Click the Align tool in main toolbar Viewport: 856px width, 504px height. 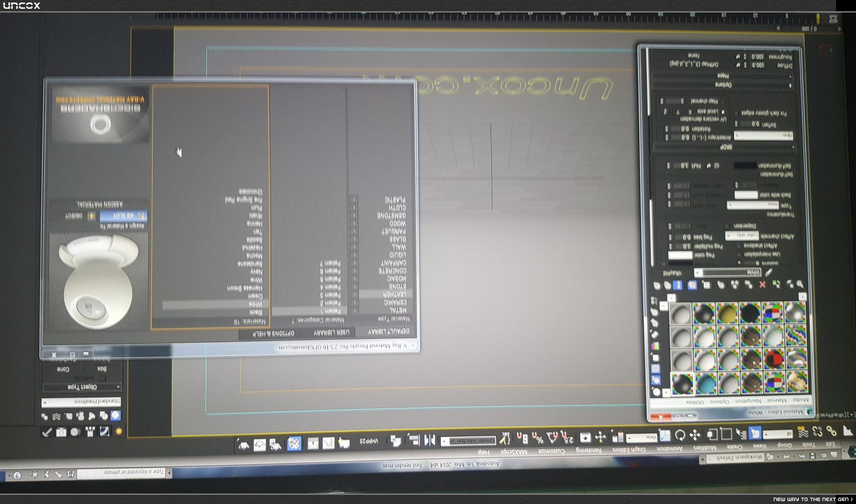(x=413, y=440)
